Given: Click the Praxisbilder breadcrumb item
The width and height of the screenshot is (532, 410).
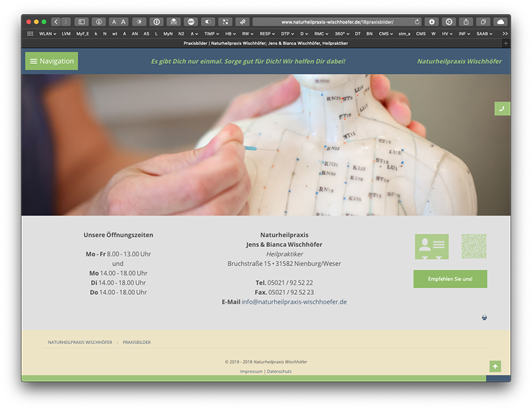Looking at the screenshot, I should [x=136, y=342].
